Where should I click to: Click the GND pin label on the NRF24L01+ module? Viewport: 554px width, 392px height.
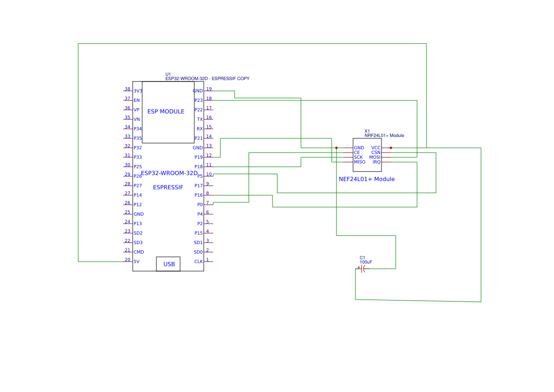pyautogui.click(x=359, y=148)
